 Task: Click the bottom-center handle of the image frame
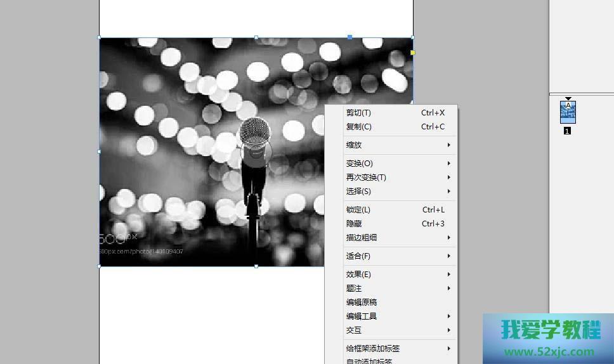click(x=256, y=266)
